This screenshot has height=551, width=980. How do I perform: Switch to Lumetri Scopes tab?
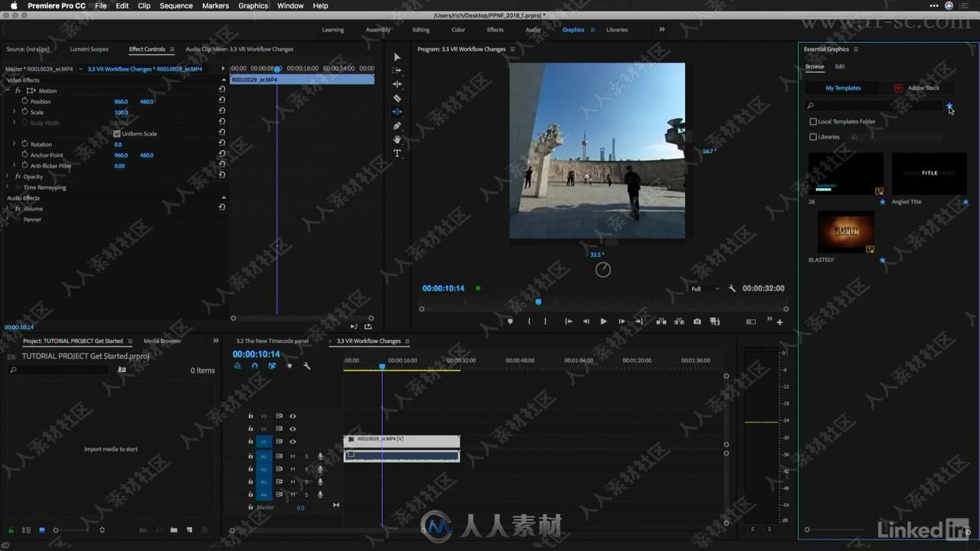(89, 49)
